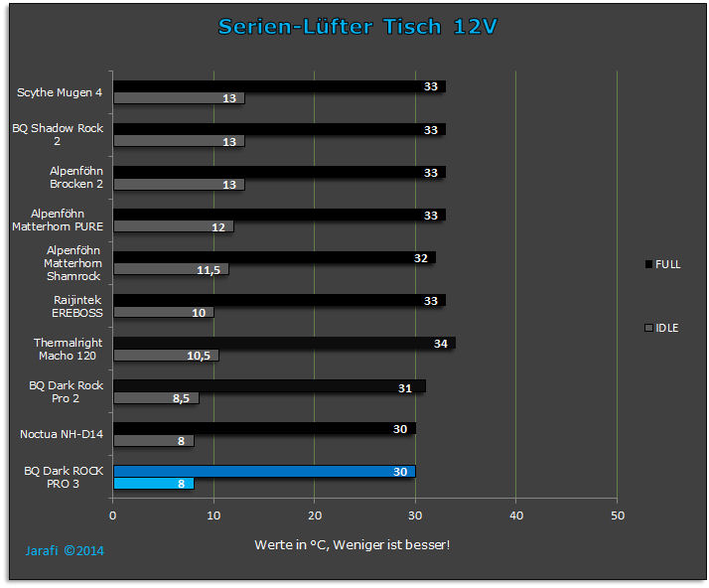Select the Alpenföhn Matterhorn PURE label

[x=58, y=220]
